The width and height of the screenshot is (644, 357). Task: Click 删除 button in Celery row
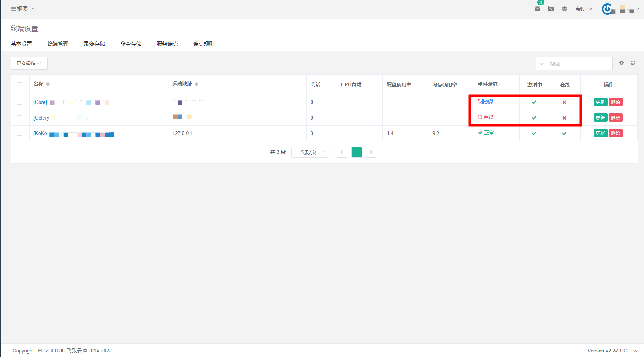tap(616, 118)
